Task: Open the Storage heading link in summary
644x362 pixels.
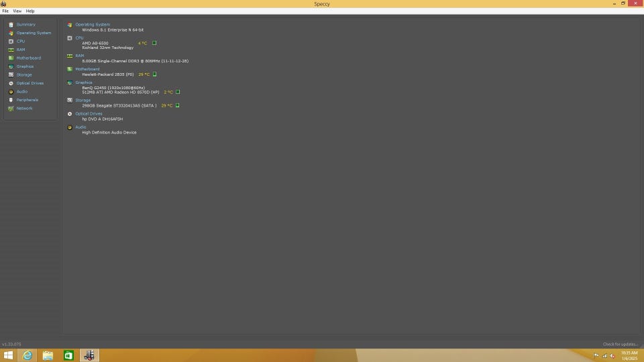Action: (83, 100)
